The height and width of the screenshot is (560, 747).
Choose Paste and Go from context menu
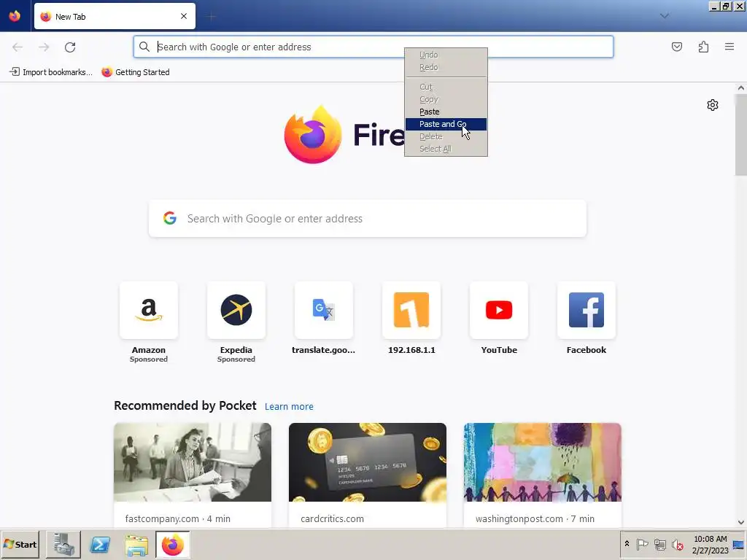point(446,124)
